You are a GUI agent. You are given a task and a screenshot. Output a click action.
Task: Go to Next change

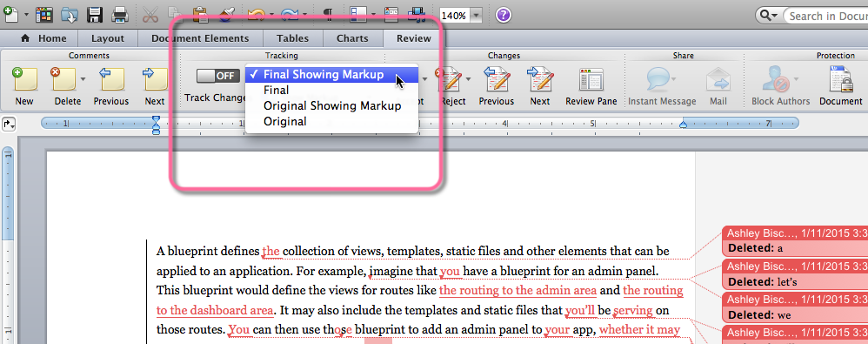540,86
